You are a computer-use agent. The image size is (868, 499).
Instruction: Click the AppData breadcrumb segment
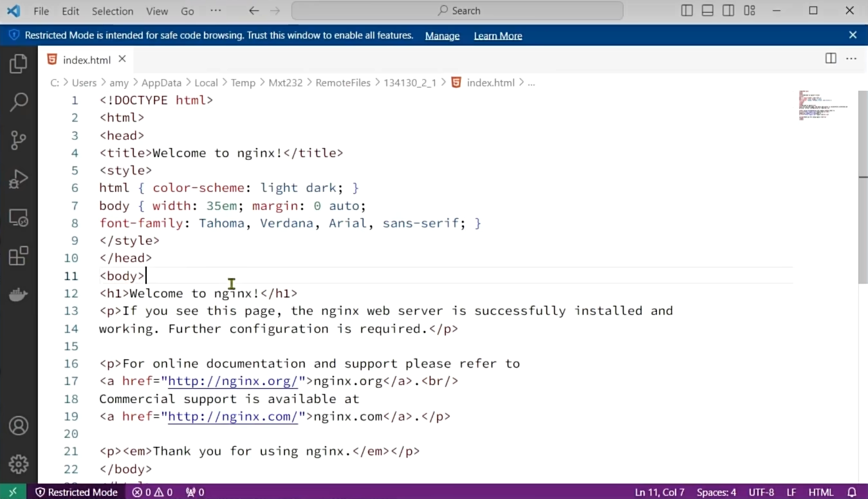[162, 82]
